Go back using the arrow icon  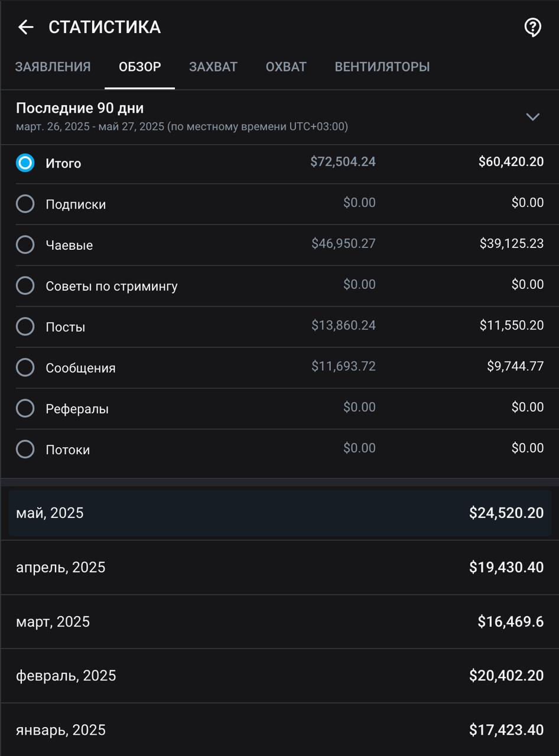(x=25, y=27)
